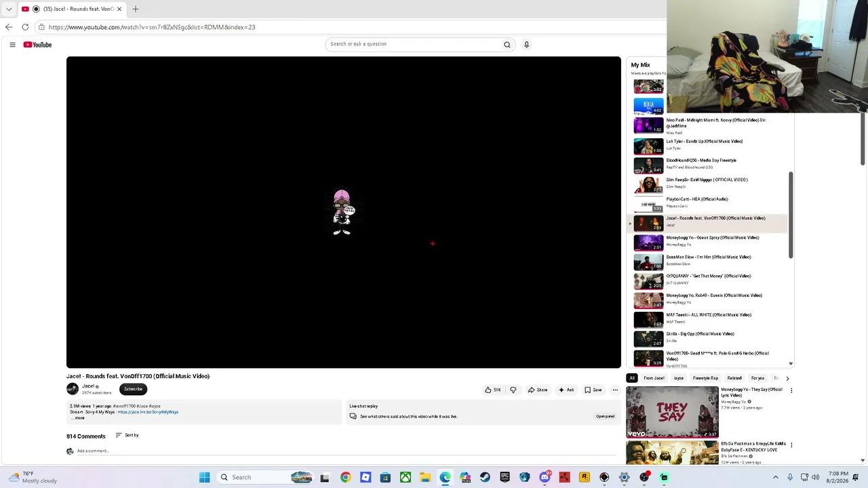Like the video with thumbs up

(493, 390)
